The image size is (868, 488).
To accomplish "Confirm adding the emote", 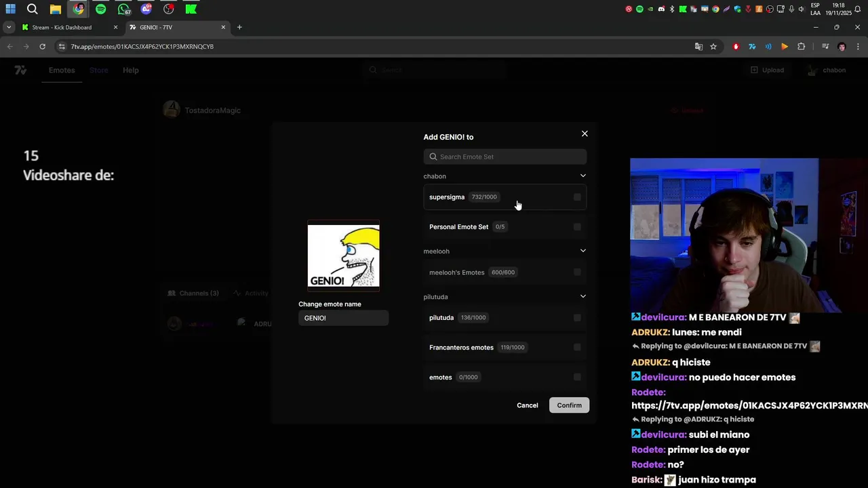I will 569,405.
